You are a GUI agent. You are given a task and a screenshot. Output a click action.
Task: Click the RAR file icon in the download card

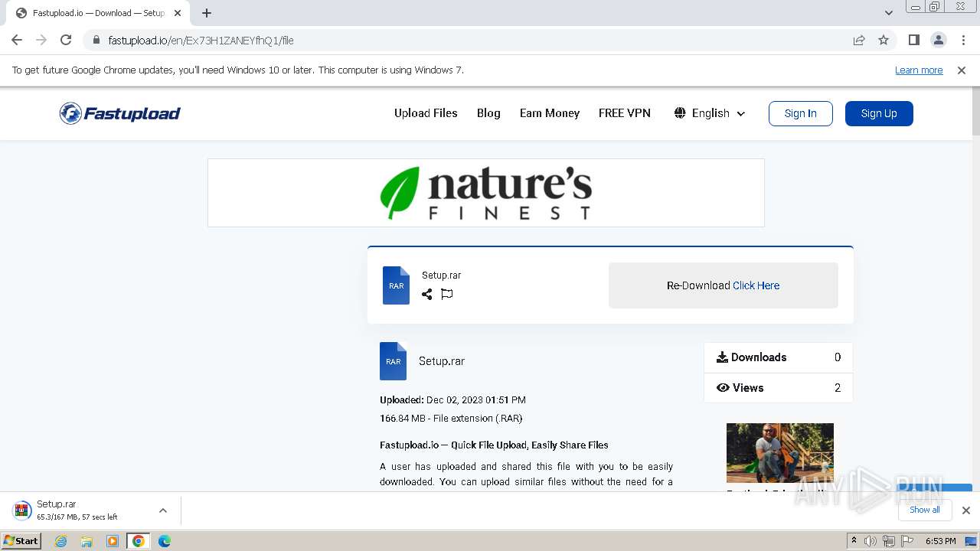396,285
